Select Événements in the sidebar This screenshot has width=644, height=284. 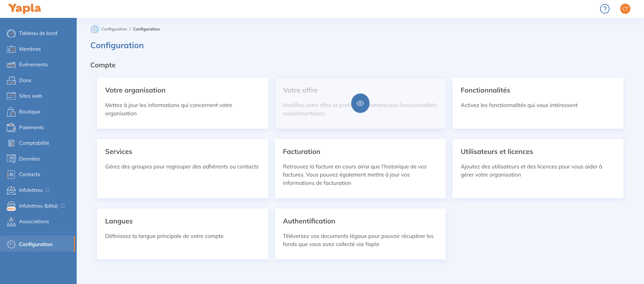click(33, 65)
